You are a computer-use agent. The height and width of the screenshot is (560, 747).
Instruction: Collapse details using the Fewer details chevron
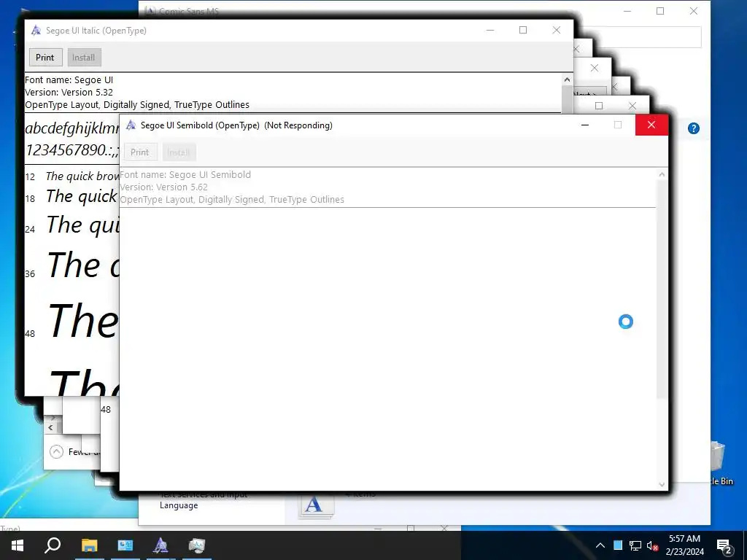(x=56, y=451)
